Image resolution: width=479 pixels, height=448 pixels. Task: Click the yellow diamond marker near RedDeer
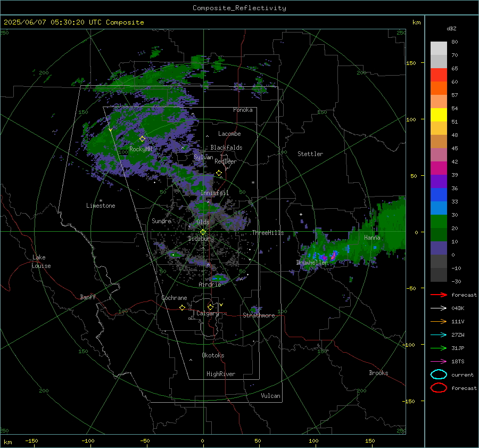tap(219, 173)
